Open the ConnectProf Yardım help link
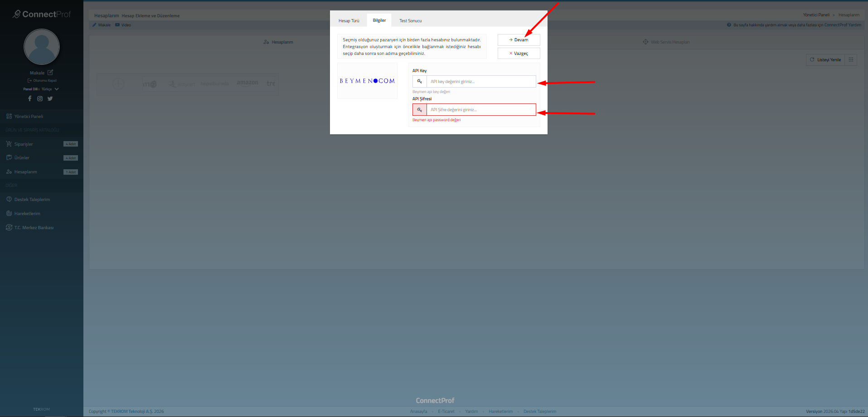The height and width of the screenshot is (417, 868). tap(842, 25)
